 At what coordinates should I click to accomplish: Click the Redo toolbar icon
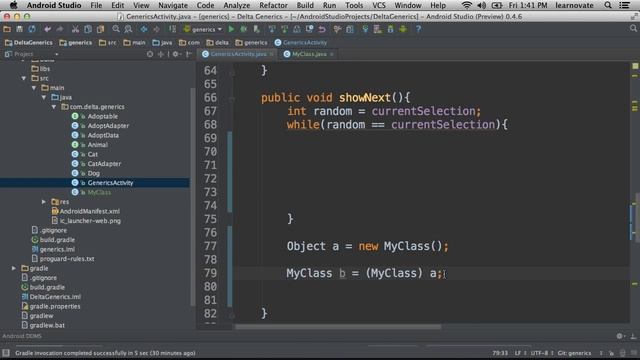[x=60, y=29]
